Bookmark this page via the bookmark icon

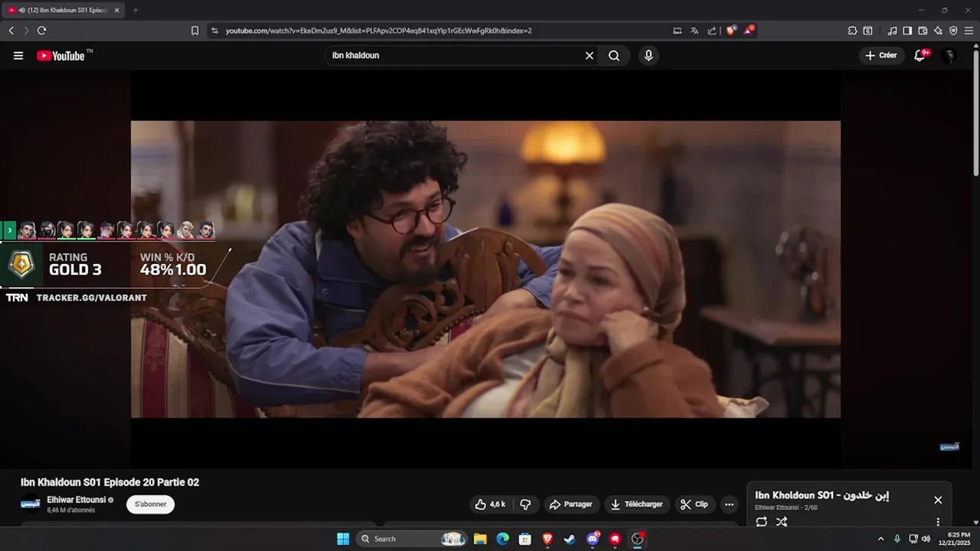point(194,31)
